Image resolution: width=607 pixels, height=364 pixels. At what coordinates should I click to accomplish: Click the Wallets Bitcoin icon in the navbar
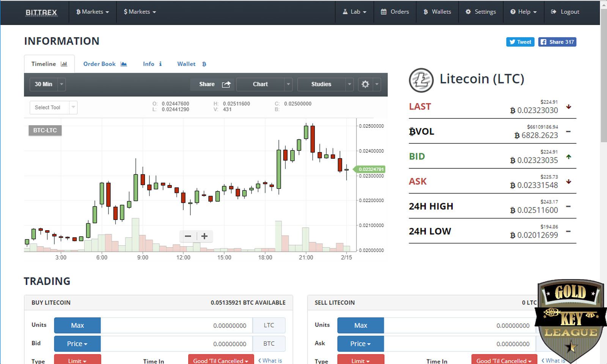click(x=426, y=12)
